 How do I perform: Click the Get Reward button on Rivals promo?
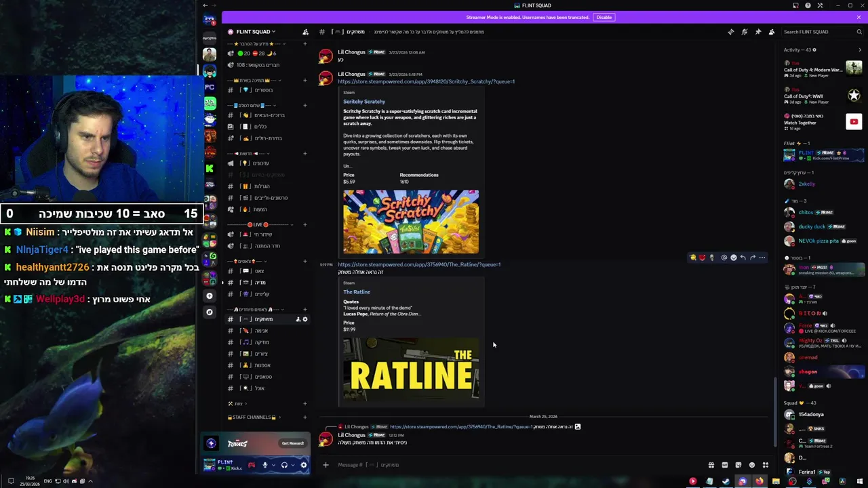tap(293, 443)
